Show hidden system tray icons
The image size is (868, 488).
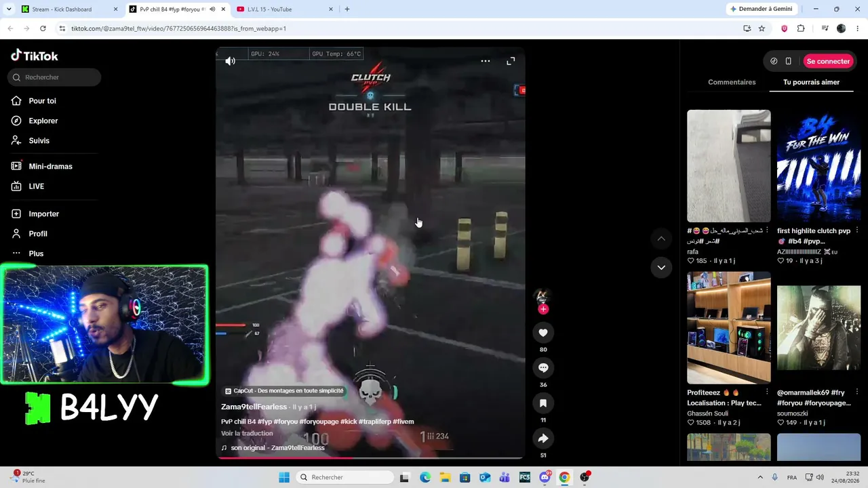(759, 477)
